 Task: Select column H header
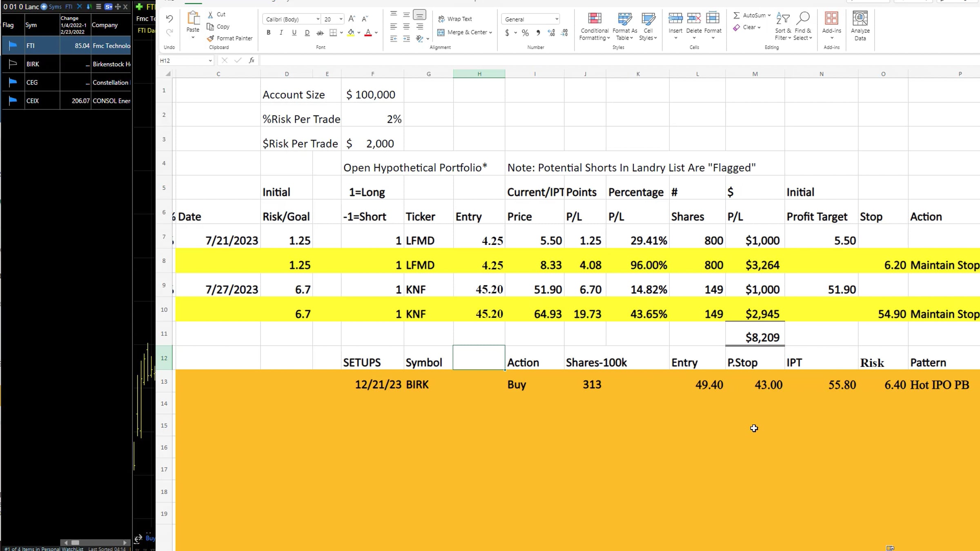479,74
